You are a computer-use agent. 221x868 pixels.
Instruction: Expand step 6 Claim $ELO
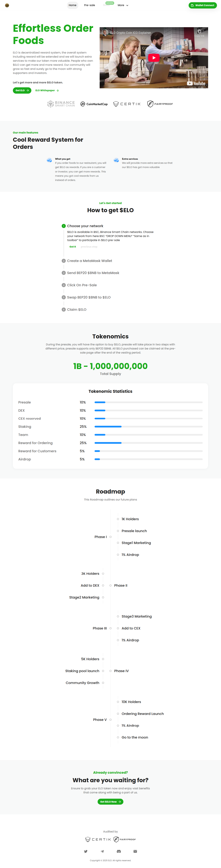tap(76, 309)
